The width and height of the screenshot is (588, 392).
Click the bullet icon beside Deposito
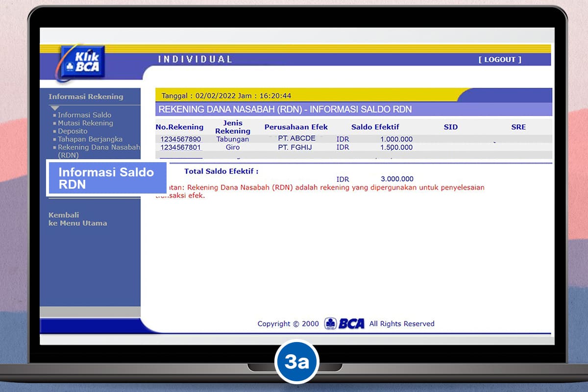point(55,131)
